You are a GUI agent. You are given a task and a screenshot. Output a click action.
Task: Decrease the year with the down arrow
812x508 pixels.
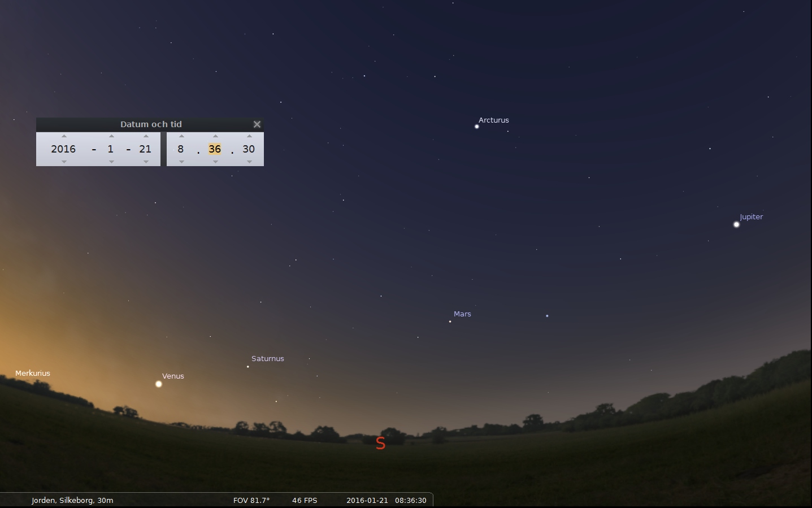(x=64, y=162)
